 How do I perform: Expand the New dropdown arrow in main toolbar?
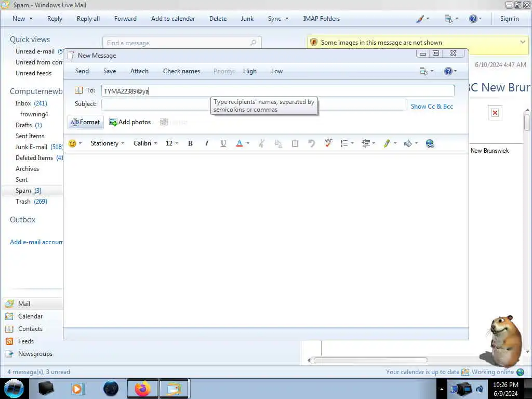point(31,19)
